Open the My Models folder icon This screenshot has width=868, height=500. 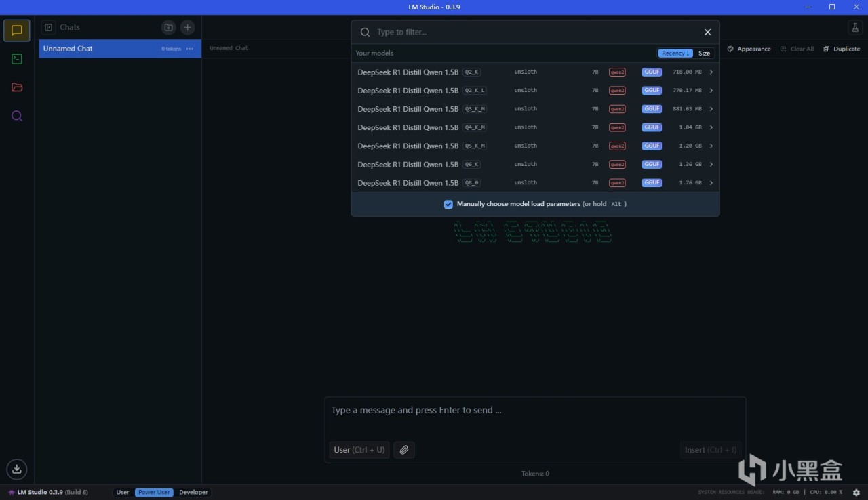[x=17, y=87]
